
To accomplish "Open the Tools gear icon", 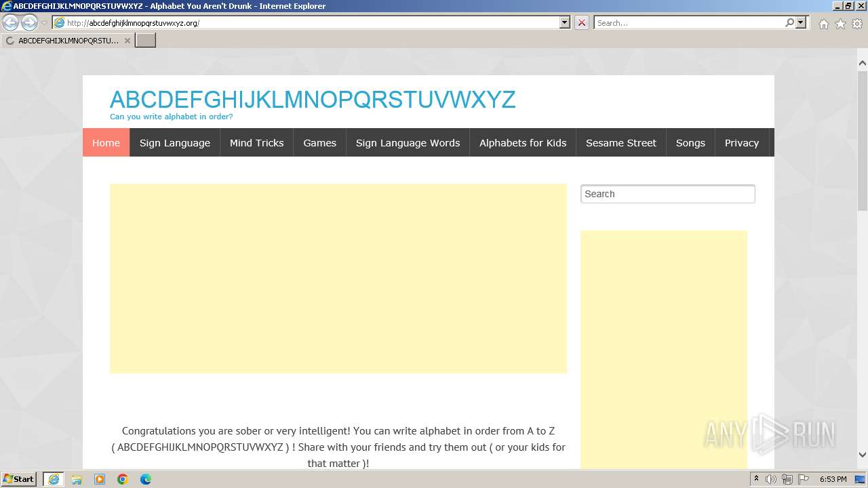I will tap(857, 24).
